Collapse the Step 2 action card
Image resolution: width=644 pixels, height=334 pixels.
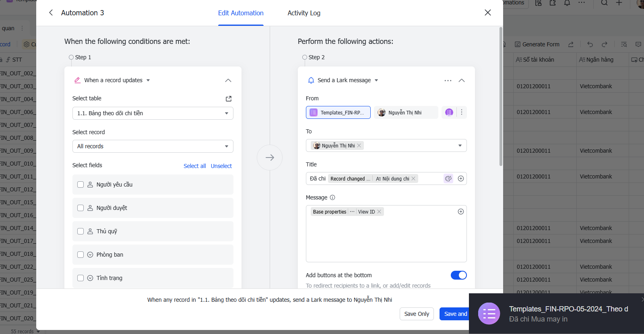coord(462,80)
